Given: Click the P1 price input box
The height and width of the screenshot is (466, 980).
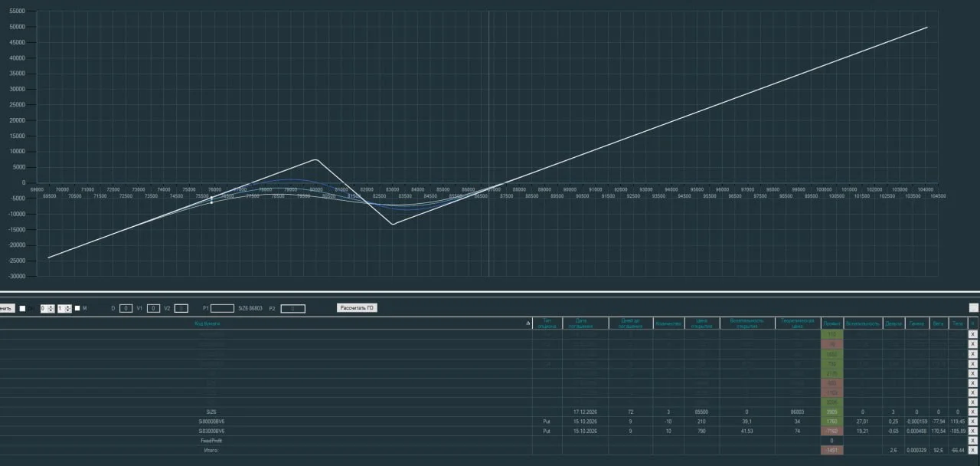Looking at the screenshot, I should (x=222, y=308).
